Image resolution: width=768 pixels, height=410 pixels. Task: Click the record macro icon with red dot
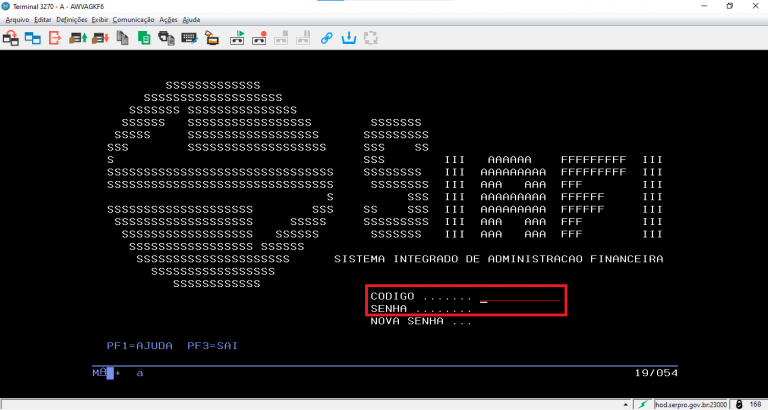(260, 39)
